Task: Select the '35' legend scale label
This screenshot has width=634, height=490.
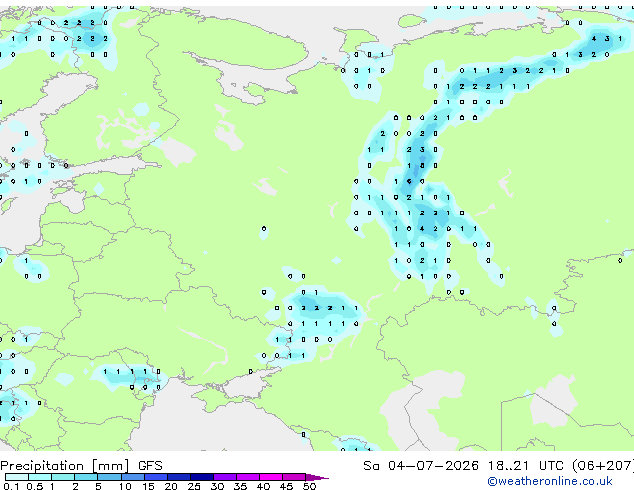Action: click(240, 486)
